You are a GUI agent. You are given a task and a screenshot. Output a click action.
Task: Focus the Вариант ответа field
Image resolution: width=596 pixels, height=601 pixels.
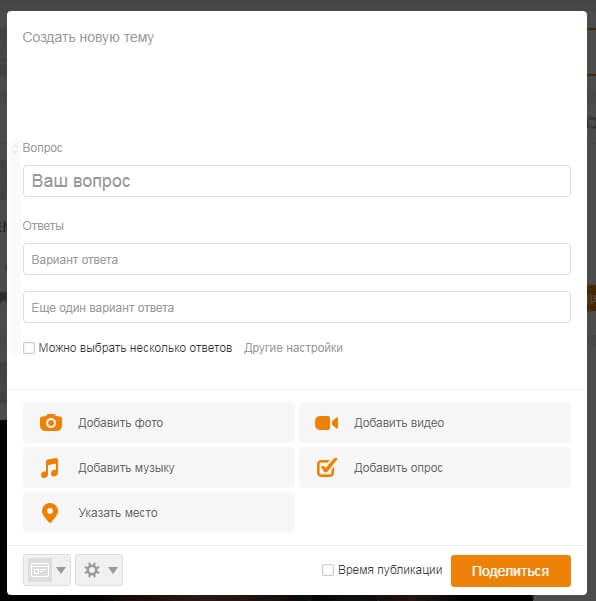pyautogui.click(x=297, y=259)
